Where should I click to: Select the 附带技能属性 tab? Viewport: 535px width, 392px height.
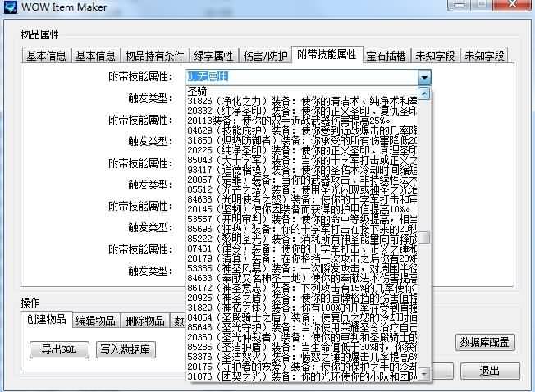pyautogui.click(x=327, y=55)
